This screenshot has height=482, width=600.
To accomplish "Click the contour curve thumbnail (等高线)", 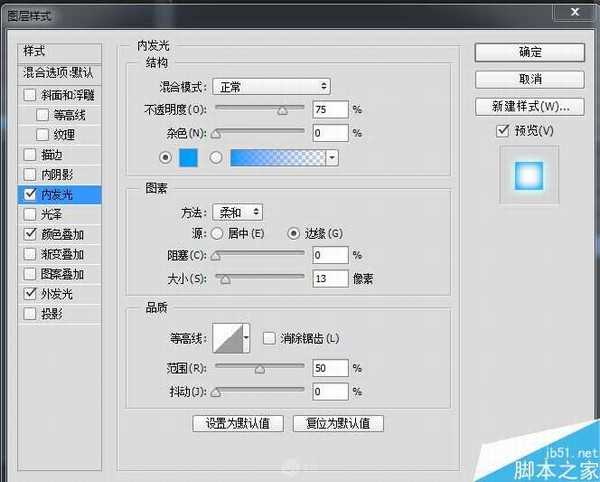I will (228, 338).
